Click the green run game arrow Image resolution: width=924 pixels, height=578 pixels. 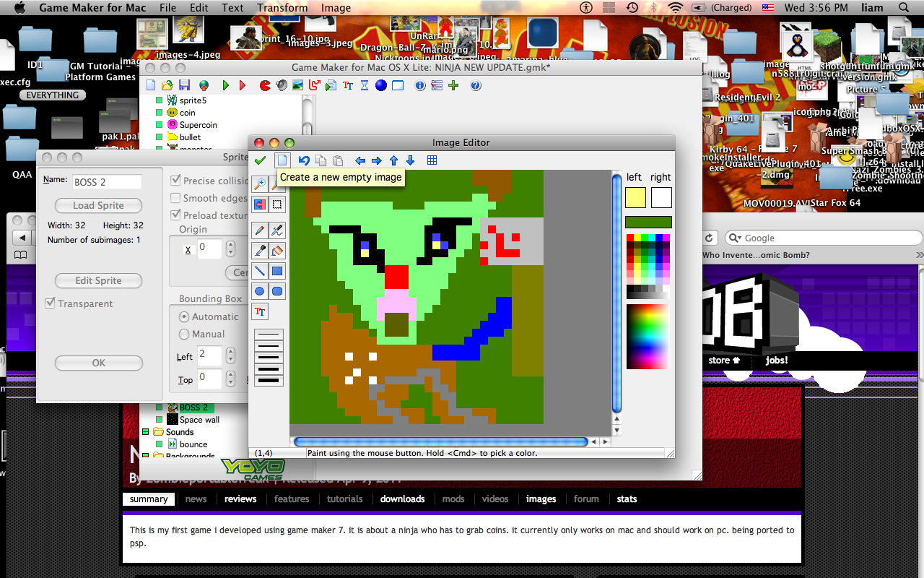pos(226,85)
